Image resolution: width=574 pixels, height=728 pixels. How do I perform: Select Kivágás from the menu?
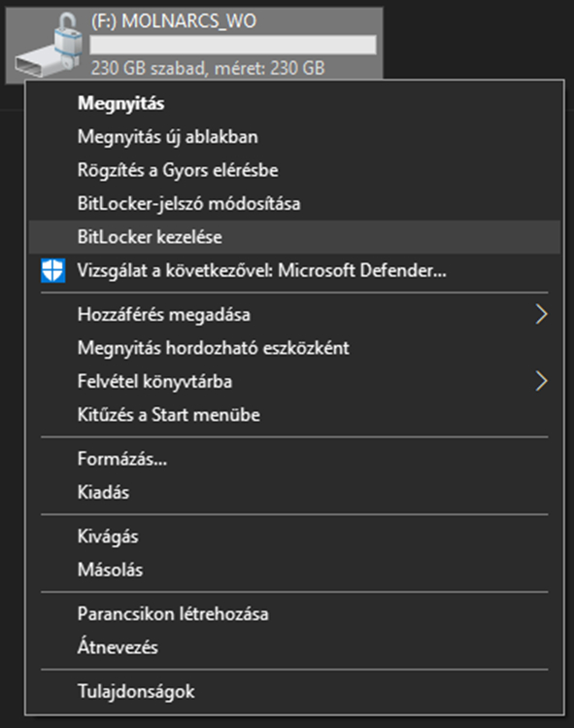tap(294, 537)
